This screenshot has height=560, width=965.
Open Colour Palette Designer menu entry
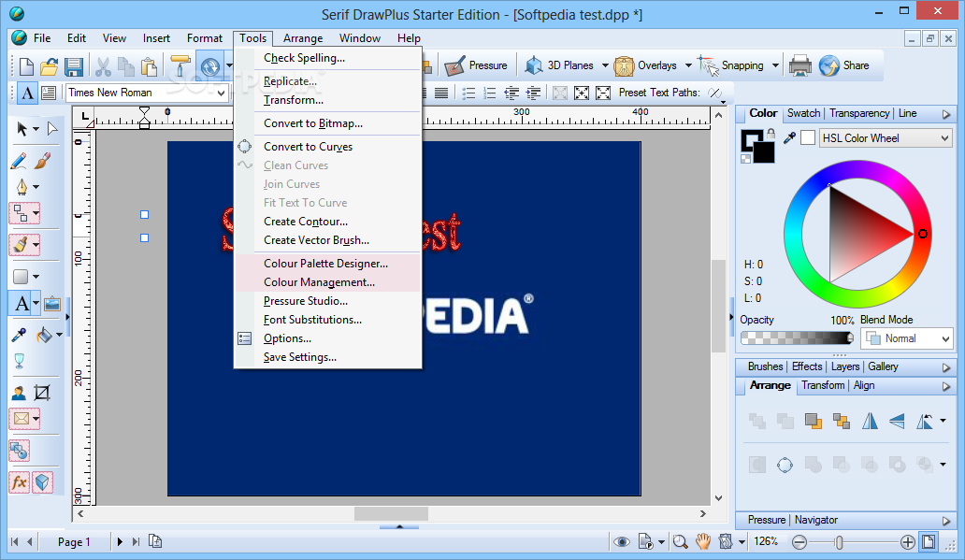328,264
